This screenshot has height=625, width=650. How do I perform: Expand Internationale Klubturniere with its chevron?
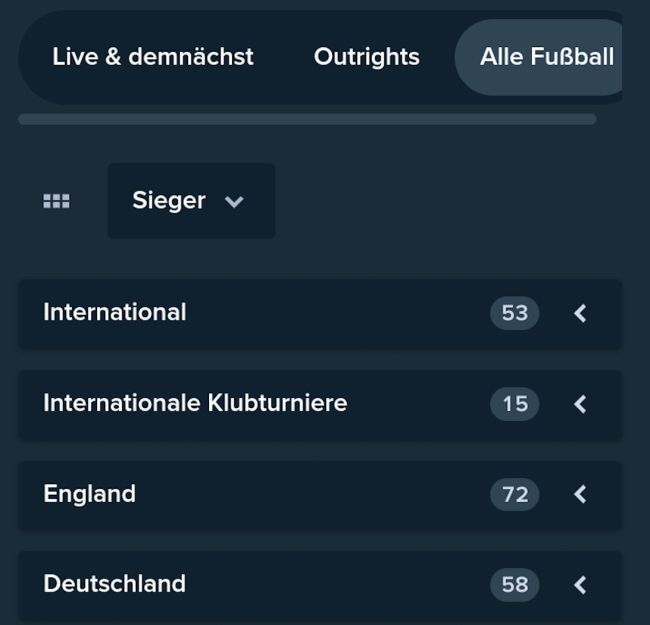[x=580, y=404]
